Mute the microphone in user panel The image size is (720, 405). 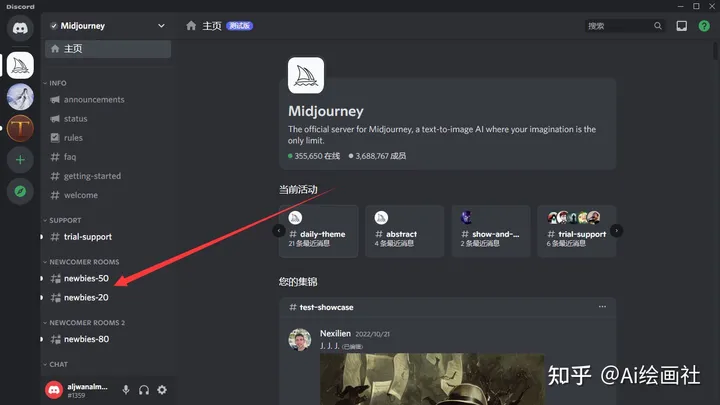click(x=126, y=390)
